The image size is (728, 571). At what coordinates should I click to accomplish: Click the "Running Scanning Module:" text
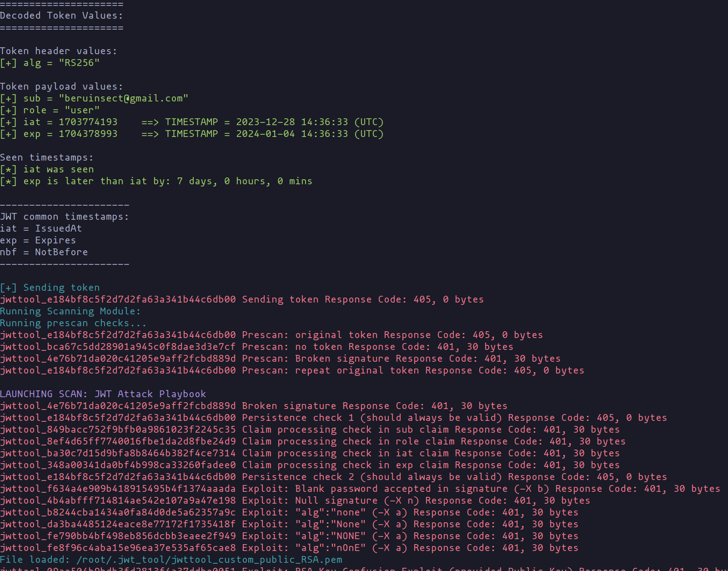tap(70, 311)
